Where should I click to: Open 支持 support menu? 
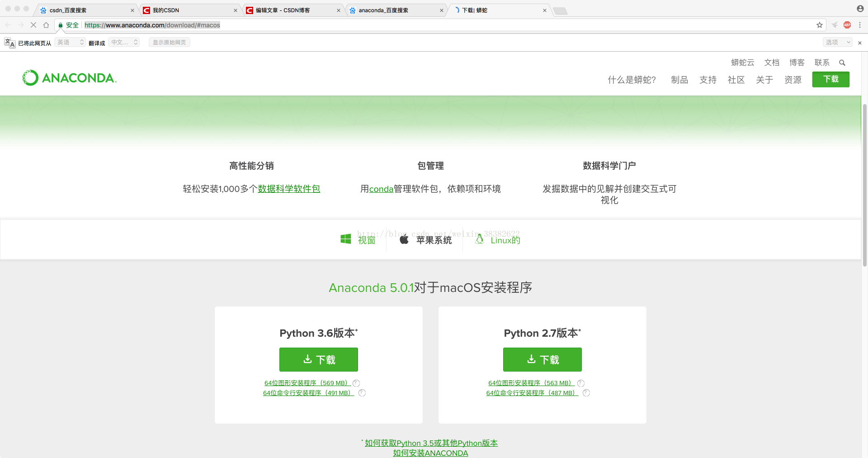point(708,80)
